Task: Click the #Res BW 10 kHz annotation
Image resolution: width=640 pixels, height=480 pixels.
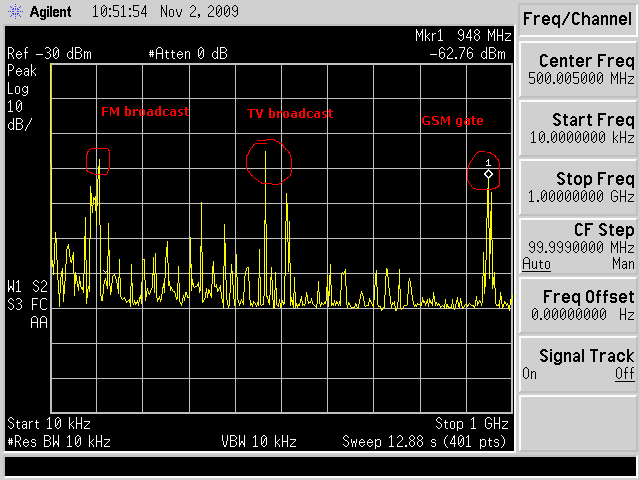Action: tap(59, 442)
